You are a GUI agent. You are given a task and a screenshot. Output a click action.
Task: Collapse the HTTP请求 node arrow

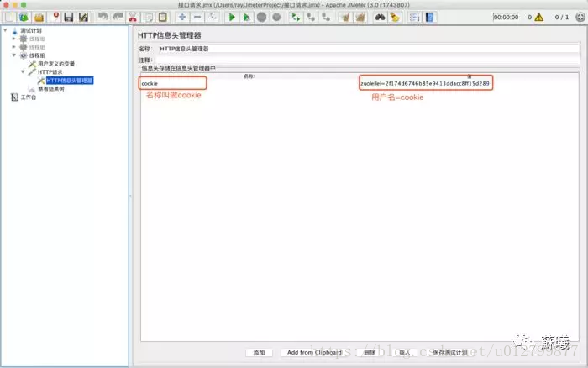coord(23,71)
